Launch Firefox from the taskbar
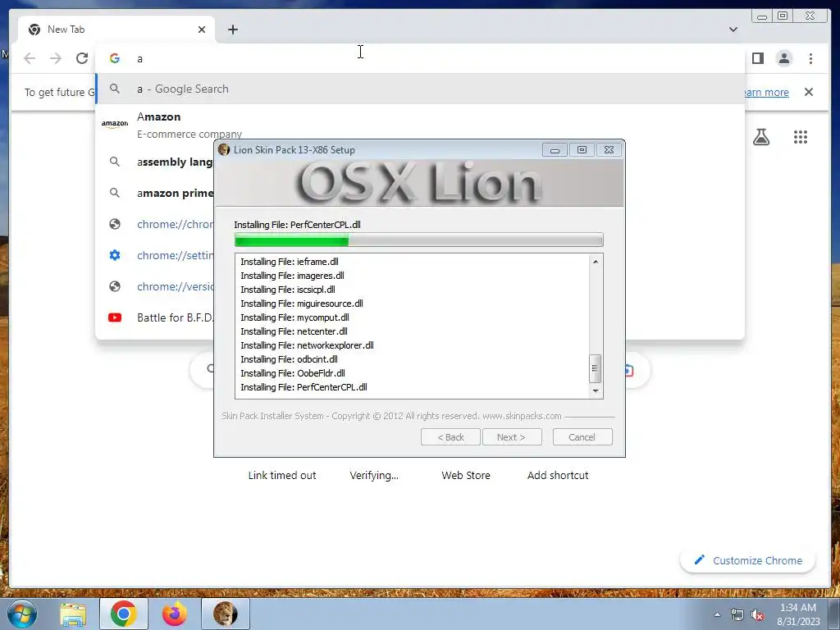Image resolution: width=840 pixels, height=630 pixels. click(x=175, y=614)
